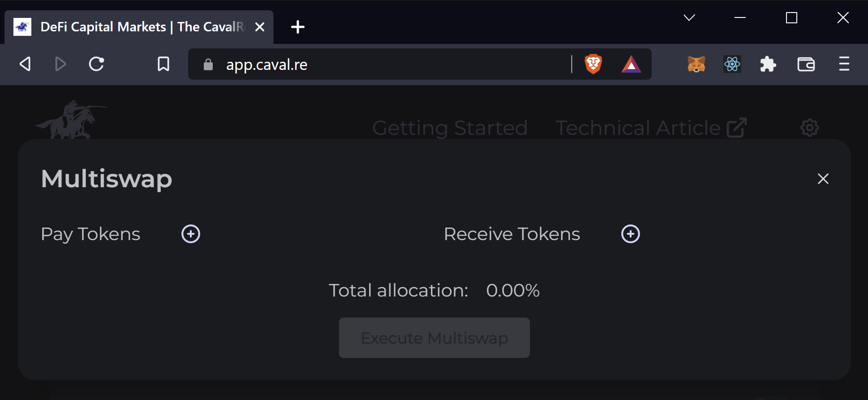
Task: Expand the tab search chevron
Action: coord(689,17)
